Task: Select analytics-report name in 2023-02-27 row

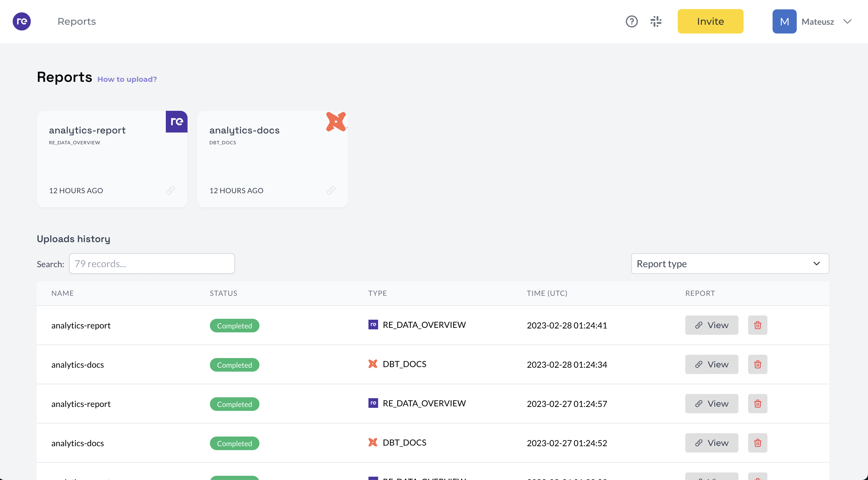Action: coord(81,404)
